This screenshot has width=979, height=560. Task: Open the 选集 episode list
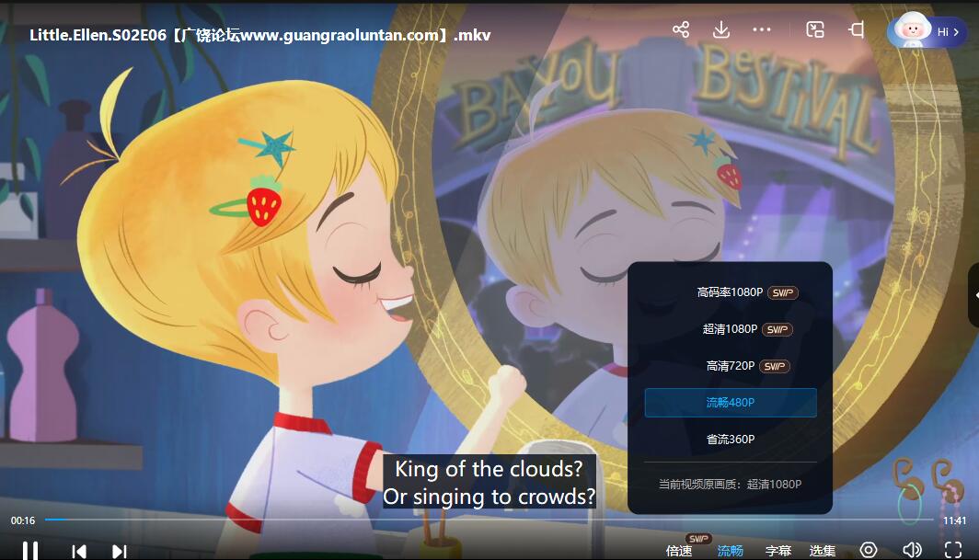pyautogui.click(x=823, y=551)
